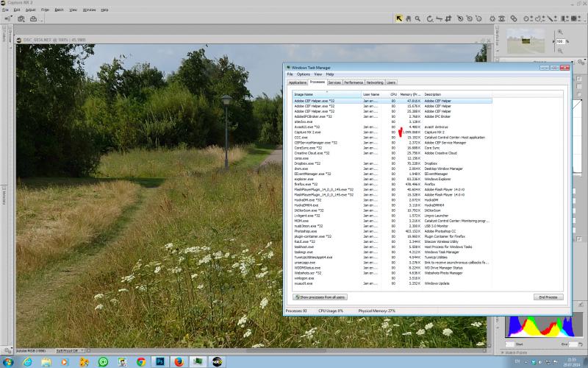Select the Photoshop.exe process row

point(392,231)
